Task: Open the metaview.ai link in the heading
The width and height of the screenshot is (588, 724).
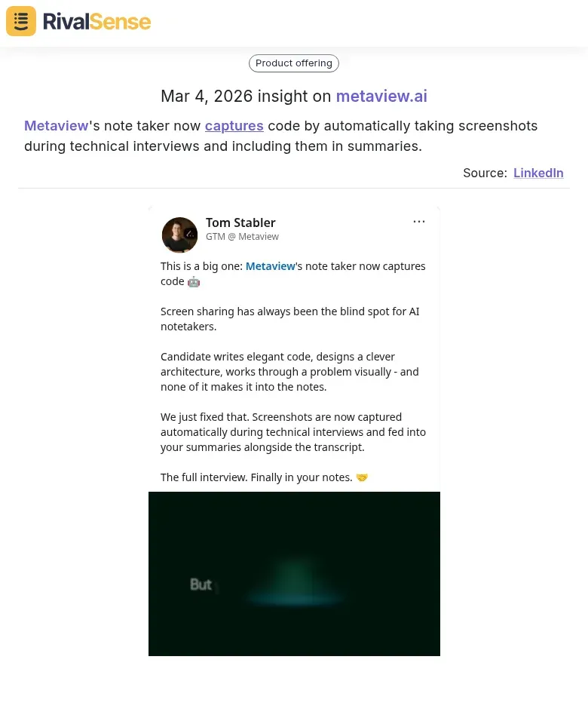Action: pyautogui.click(x=381, y=96)
